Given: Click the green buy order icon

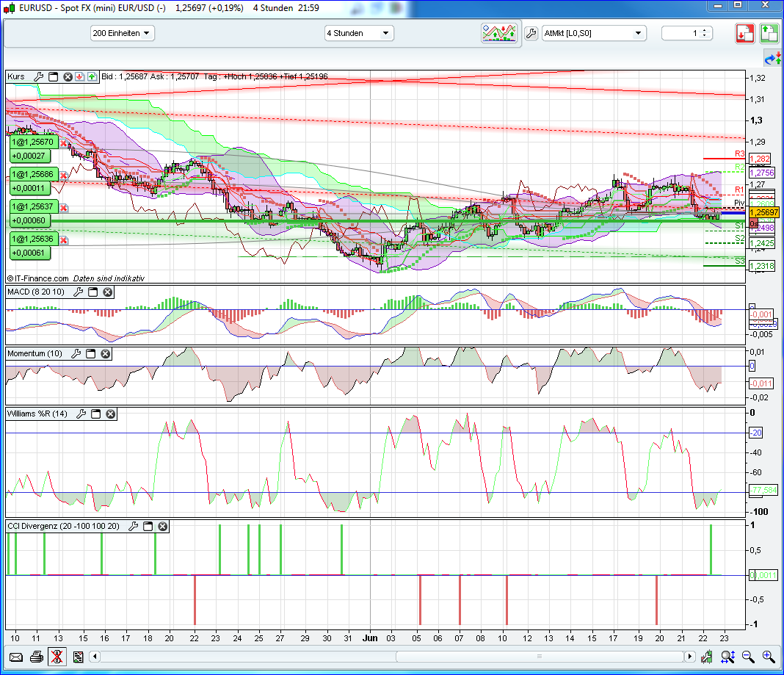Looking at the screenshot, I should [769, 33].
